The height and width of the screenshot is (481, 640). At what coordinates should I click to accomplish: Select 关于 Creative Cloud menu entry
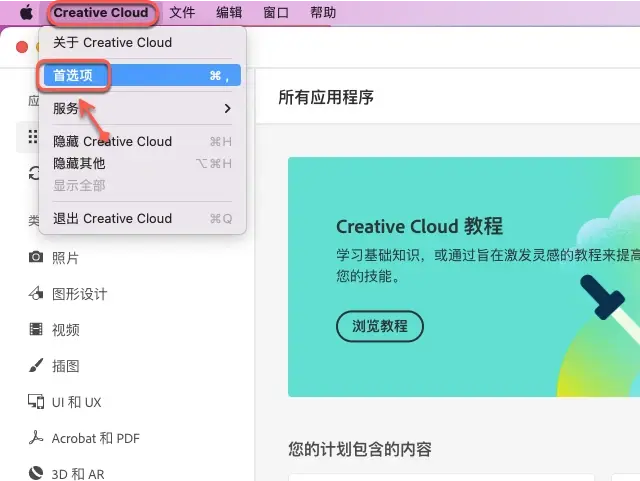(142, 42)
